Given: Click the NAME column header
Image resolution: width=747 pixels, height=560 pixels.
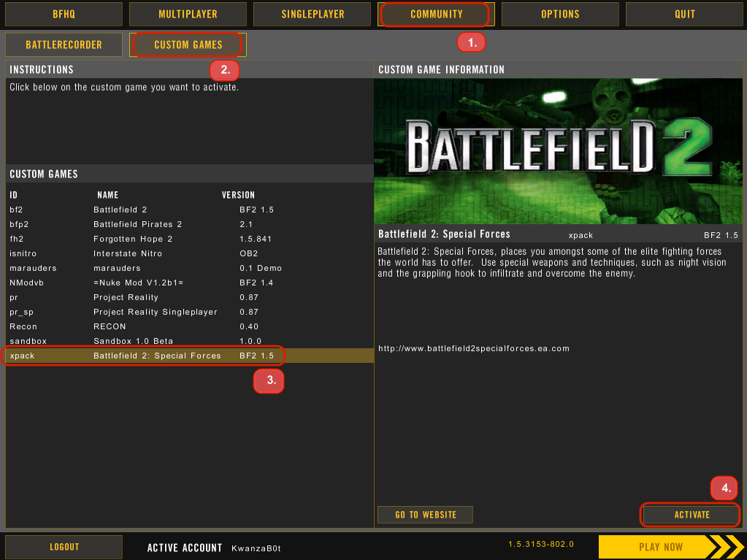Looking at the screenshot, I should (x=107, y=195).
